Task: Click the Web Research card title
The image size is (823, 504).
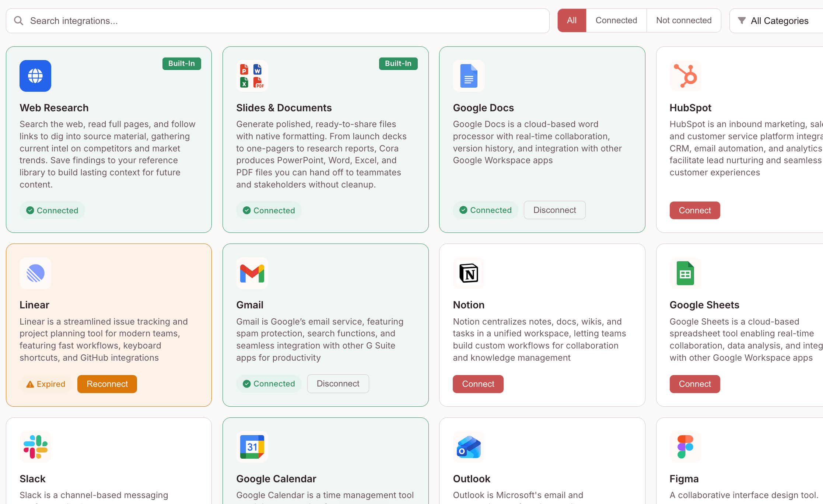Action: pyautogui.click(x=54, y=108)
